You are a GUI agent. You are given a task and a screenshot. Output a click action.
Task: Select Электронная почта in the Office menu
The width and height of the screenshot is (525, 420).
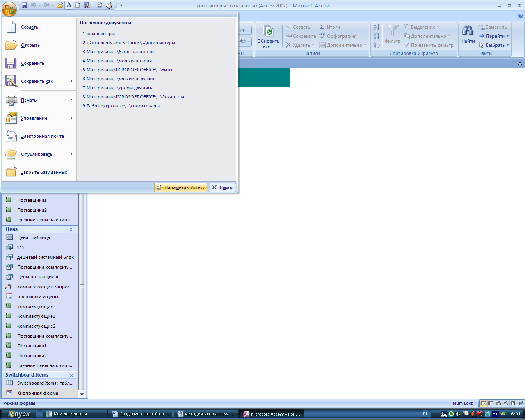click(x=39, y=136)
